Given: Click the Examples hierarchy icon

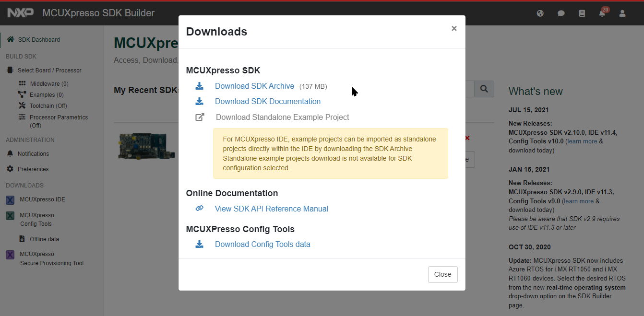Looking at the screenshot, I should tap(22, 94).
